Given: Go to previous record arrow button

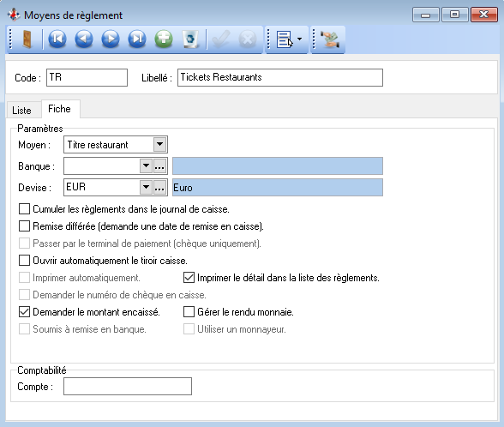Looking at the screenshot, I should pyautogui.click(x=84, y=39).
